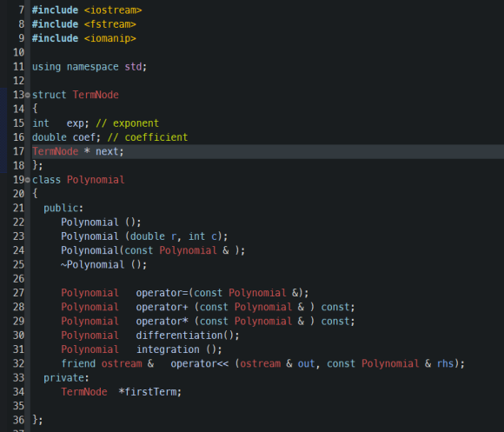Image resolution: width=504 pixels, height=432 pixels.
Task: Select the TermNode struct name
Action: tap(96, 95)
